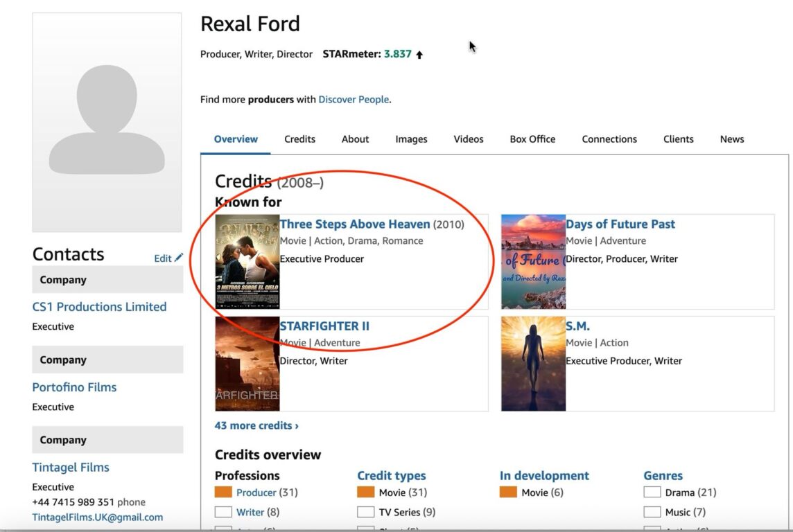Open the S.M. title link
Image resolution: width=793 pixels, height=532 pixels.
(577, 326)
